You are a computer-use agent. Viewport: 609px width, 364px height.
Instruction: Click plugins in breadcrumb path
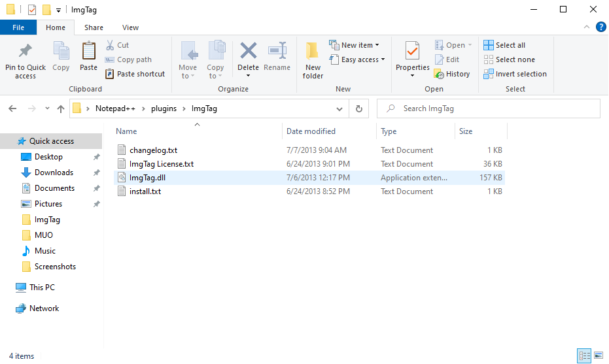pos(164,108)
